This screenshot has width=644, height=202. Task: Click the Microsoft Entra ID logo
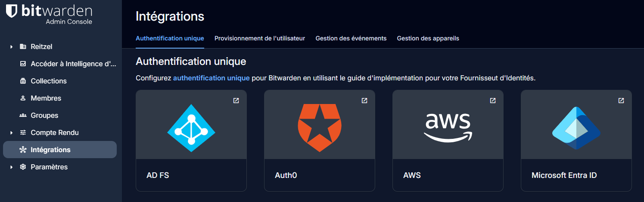click(x=576, y=128)
